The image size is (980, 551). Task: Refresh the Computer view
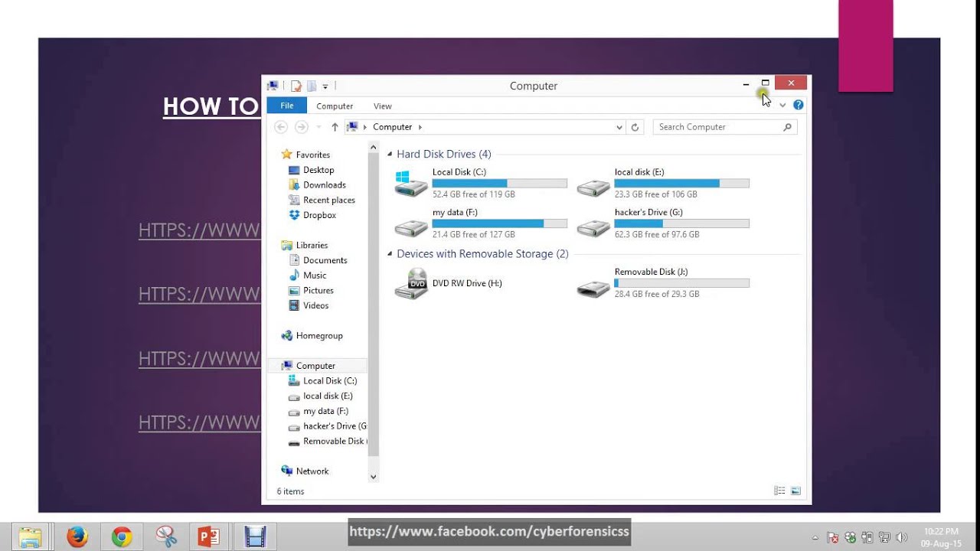(x=635, y=128)
